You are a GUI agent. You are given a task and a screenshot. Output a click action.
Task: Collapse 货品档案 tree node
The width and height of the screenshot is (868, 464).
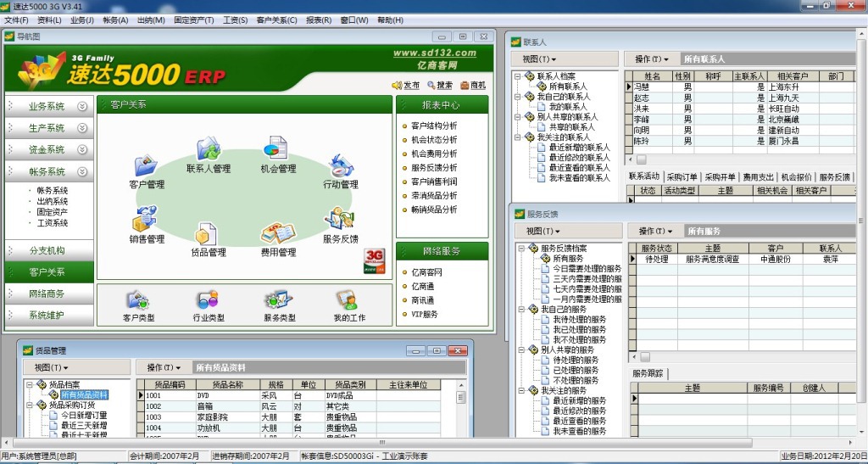click(x=30, y=384)
